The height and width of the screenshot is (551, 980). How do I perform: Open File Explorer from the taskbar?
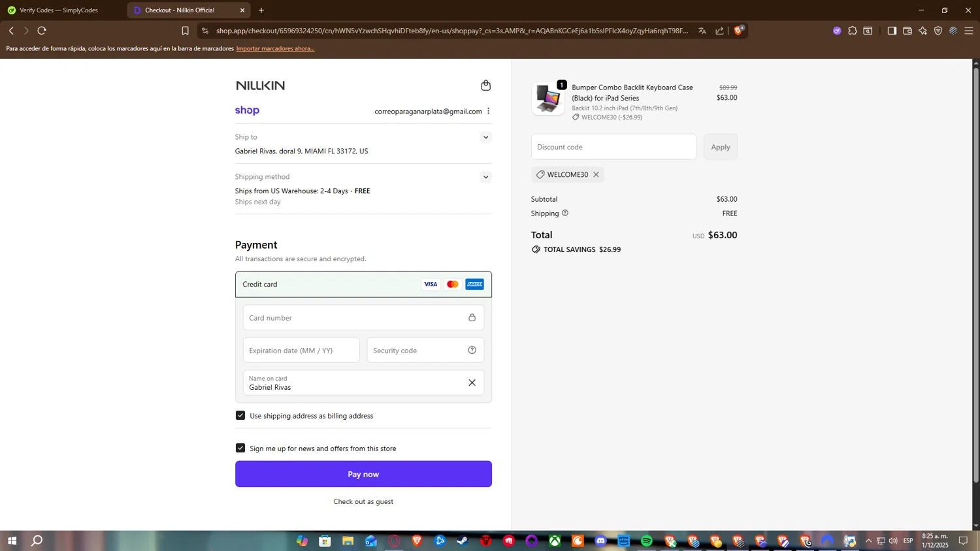(348, 541)
